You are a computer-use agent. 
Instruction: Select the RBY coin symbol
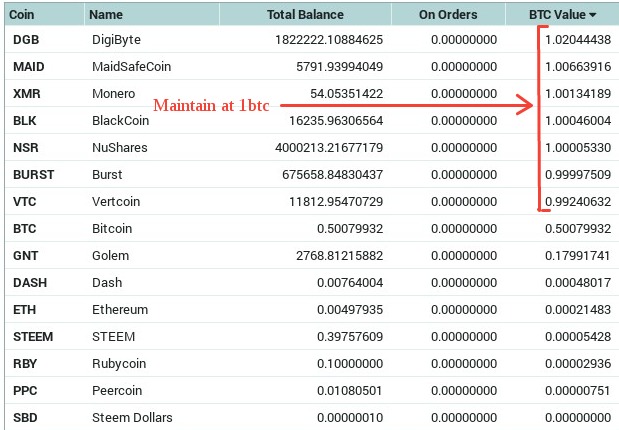(x=25, y=364)
